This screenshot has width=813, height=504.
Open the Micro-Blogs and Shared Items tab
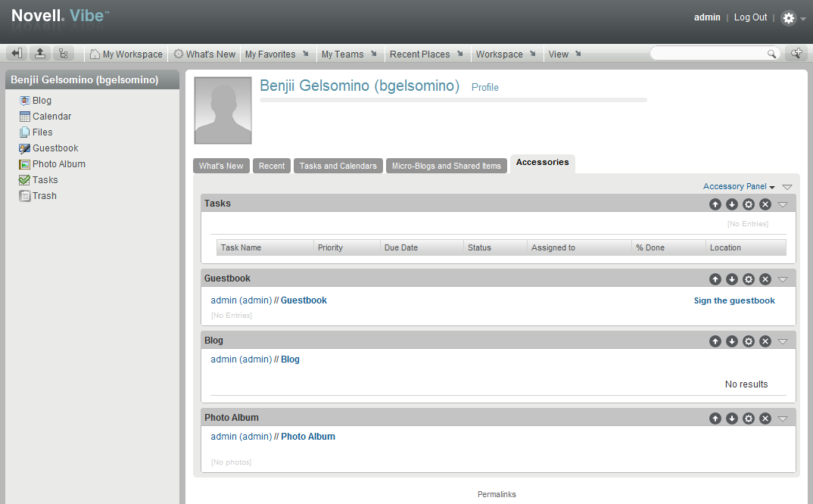click(x=446, y=166)
